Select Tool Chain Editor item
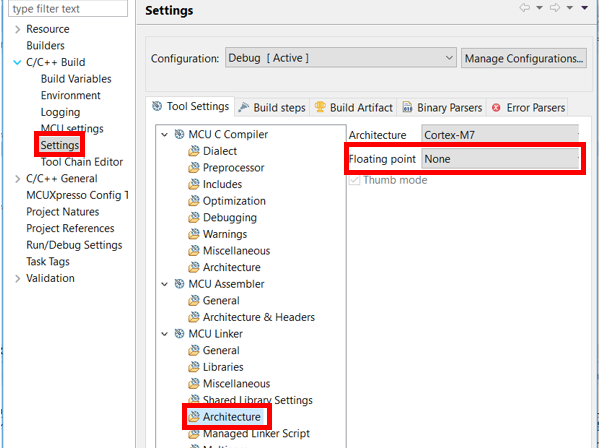The image size is (601, 448). point(82,162)
